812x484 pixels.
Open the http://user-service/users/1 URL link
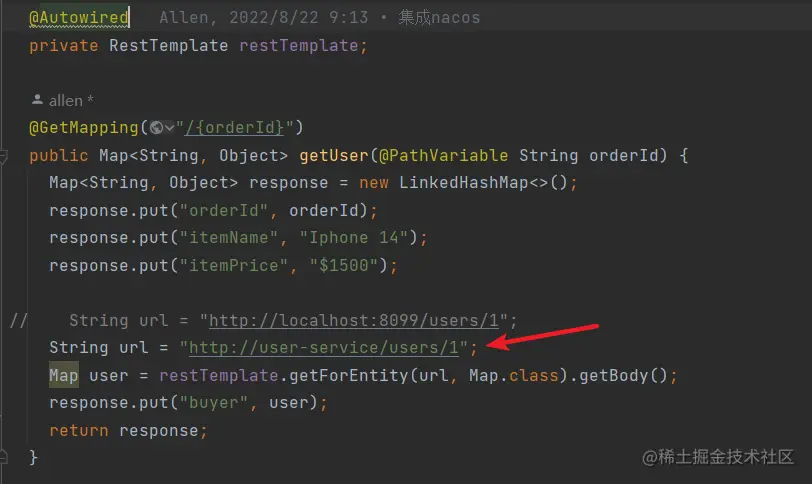click(x=324, y=348)
